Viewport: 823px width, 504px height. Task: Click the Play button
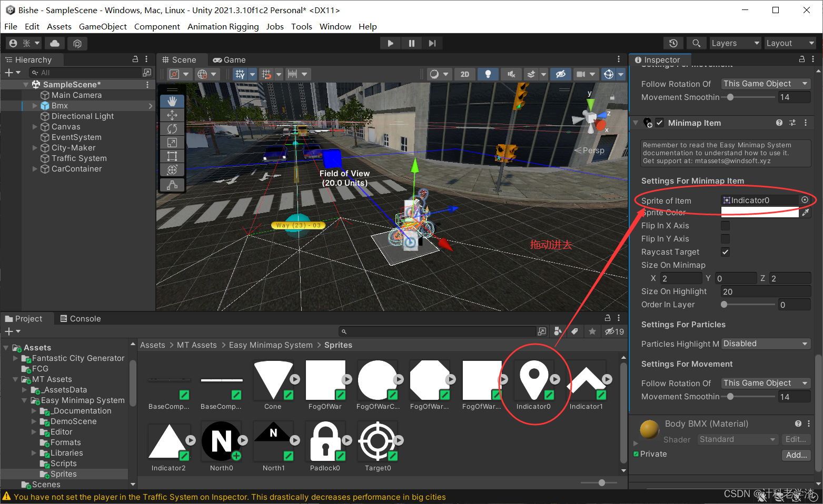pyautogui.click(x=390, y=43)
